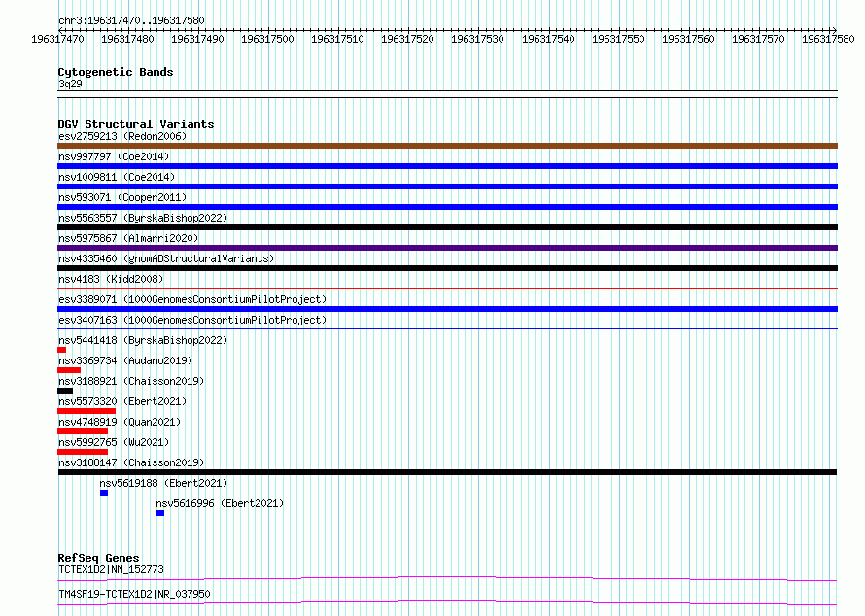The width and height of the screenshot is (865, 616).
Task: Open nsv5975867 (Almarri2020) label
Action: coord(128,238)
